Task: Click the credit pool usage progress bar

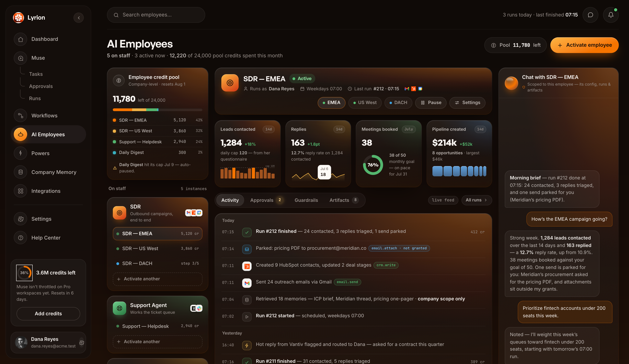Action: tap(157, 110)
